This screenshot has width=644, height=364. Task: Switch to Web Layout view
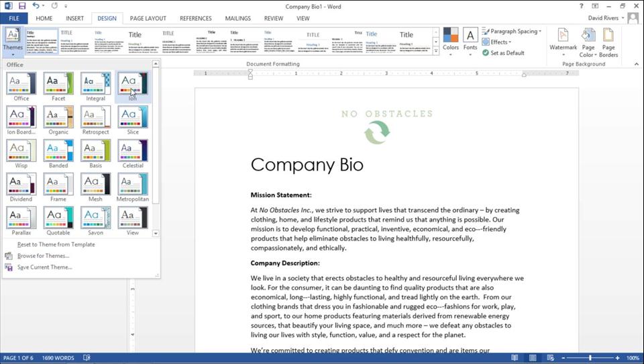[x=551, y=358]
